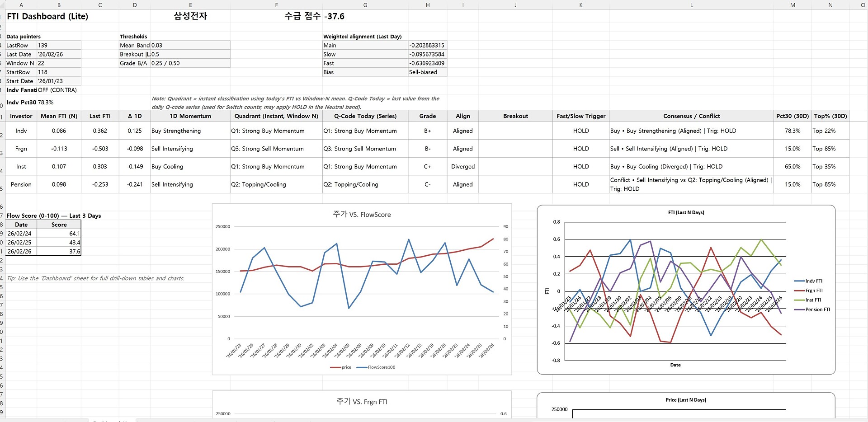
Task: Click the 'Buy Cooling' momentum cell for Inst
Action: click(x=190, y=167)
